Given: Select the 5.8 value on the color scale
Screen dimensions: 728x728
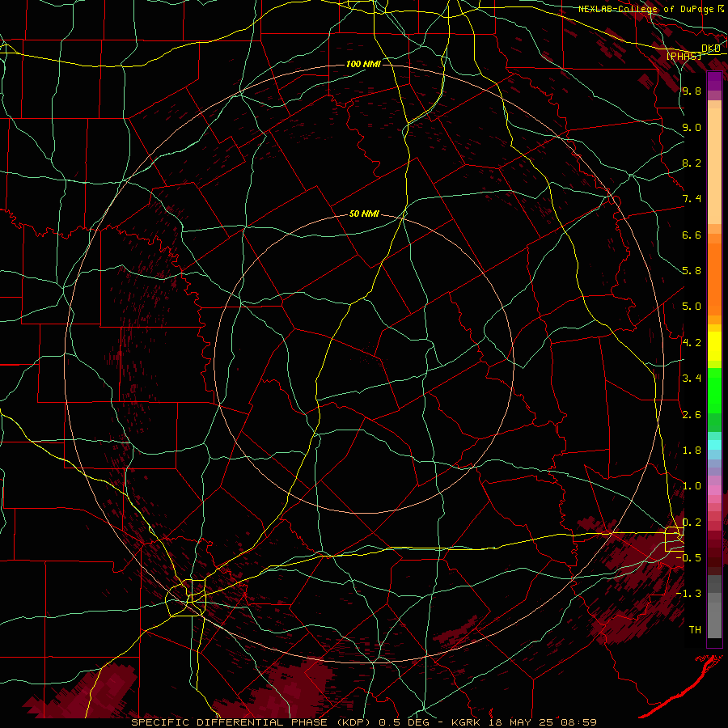Looking at the screenshot, I should [692, 271].
